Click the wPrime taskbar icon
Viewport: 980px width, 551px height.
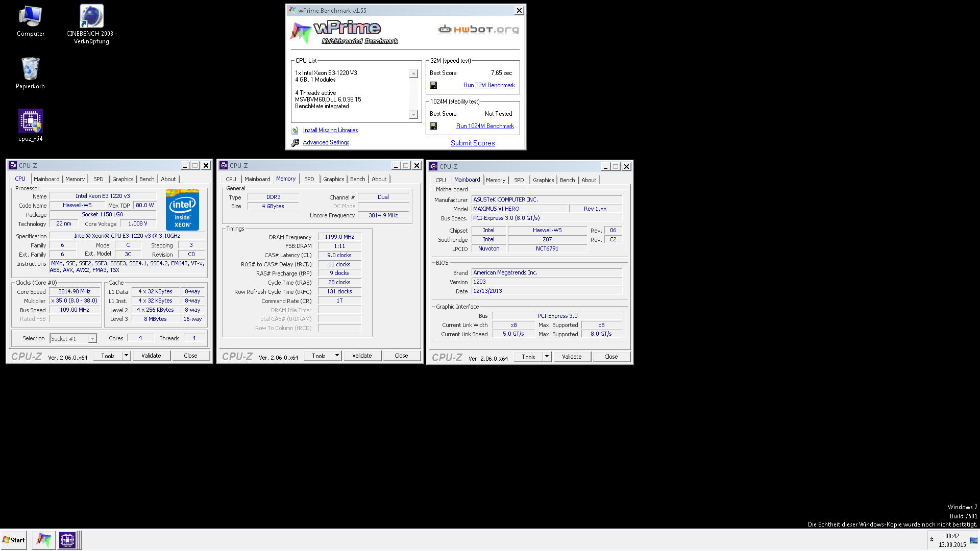coord(43,540)
